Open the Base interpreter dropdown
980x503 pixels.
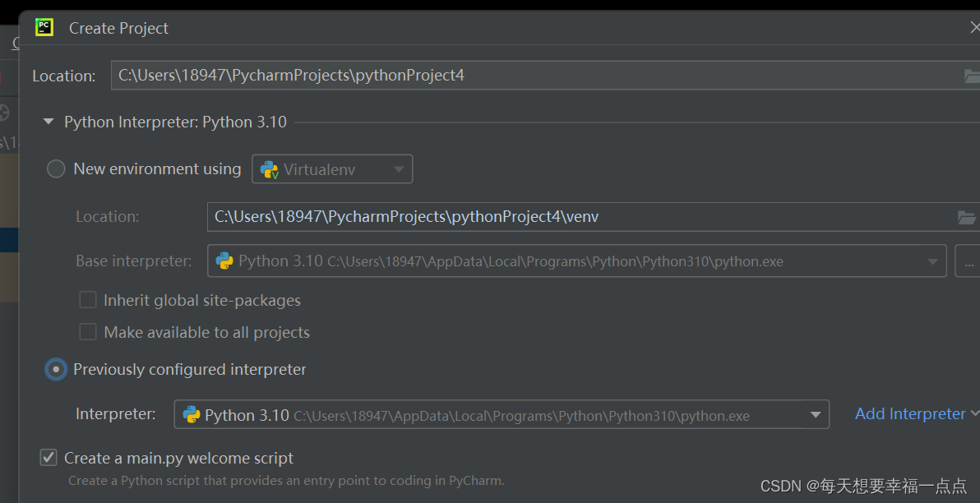pos(577,261)
